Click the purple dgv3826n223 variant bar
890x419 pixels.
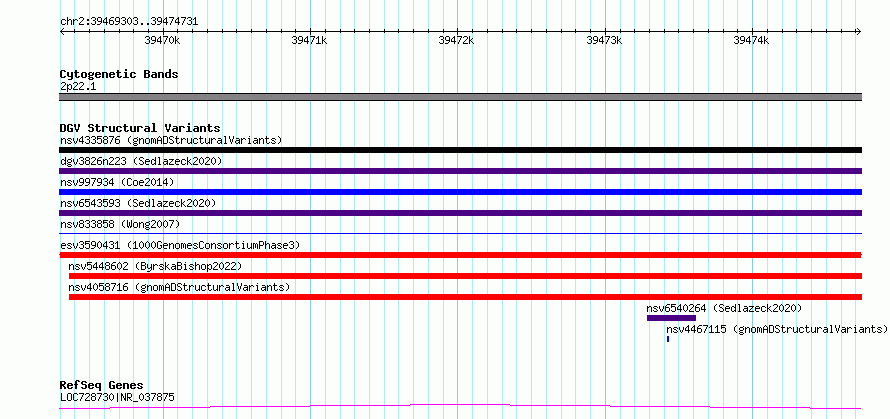pyautogui.click(x=460, y=171)
